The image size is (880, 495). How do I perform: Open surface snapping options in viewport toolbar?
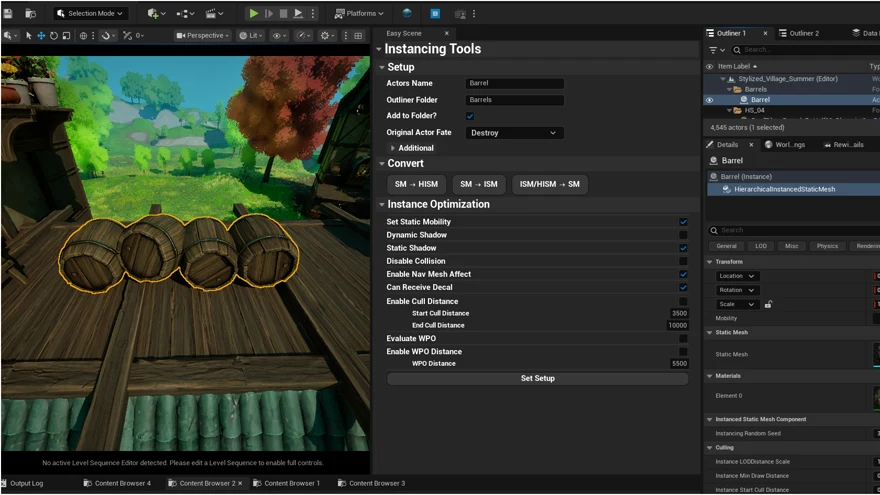coord(107,35)
